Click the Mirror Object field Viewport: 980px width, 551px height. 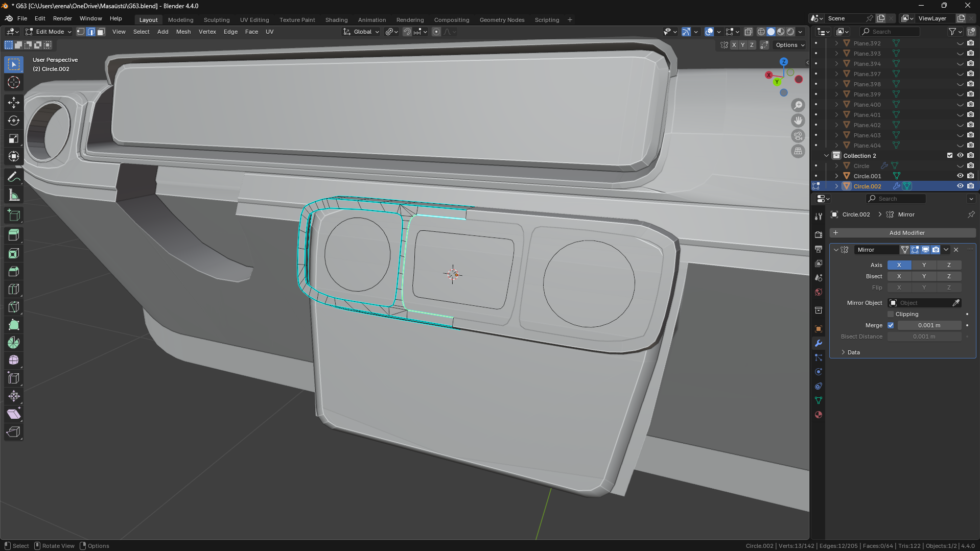924,303
